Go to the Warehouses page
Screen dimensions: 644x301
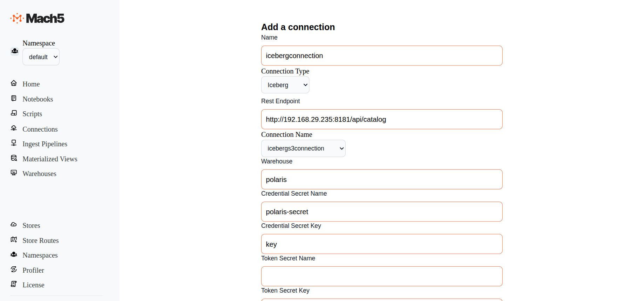click(39, 174)
